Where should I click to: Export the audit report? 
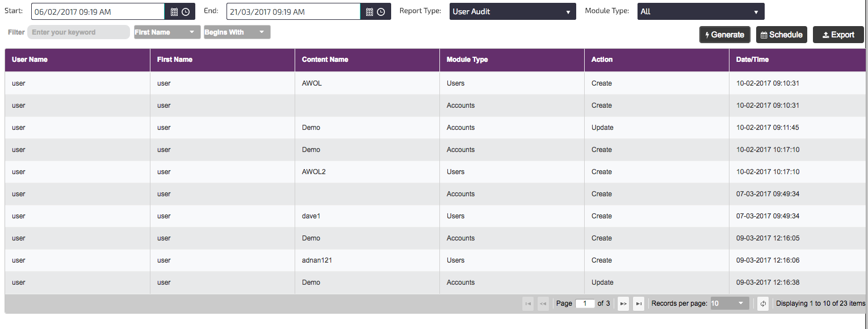tap(838, 35)
